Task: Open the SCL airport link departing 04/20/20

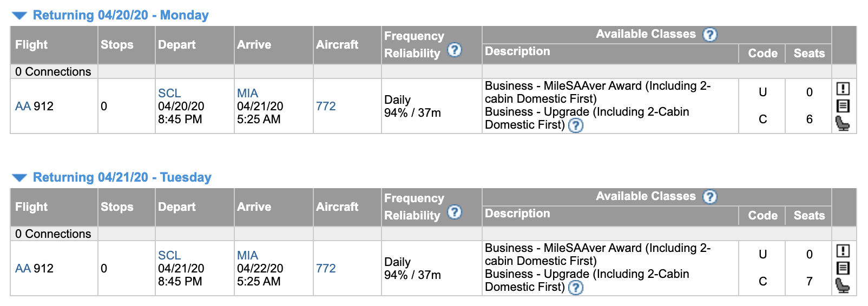Action: click(169, 94)
